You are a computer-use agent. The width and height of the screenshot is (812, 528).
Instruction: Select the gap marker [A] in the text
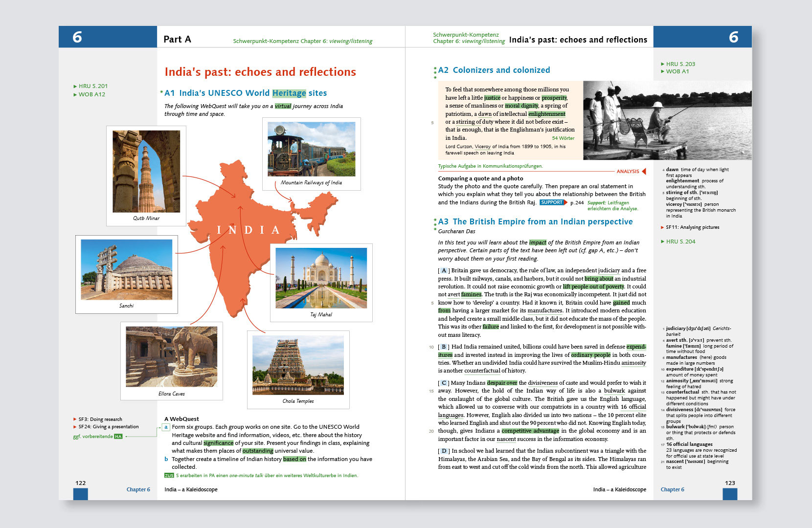444,270
